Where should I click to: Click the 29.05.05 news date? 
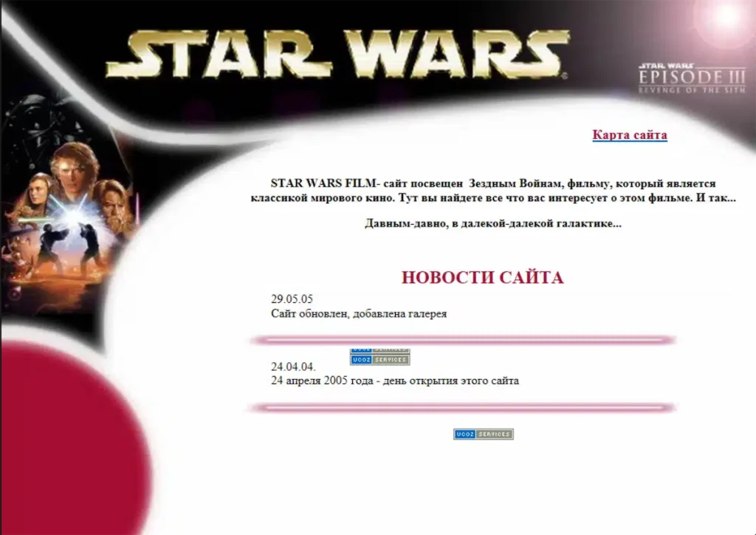[292, 299]
